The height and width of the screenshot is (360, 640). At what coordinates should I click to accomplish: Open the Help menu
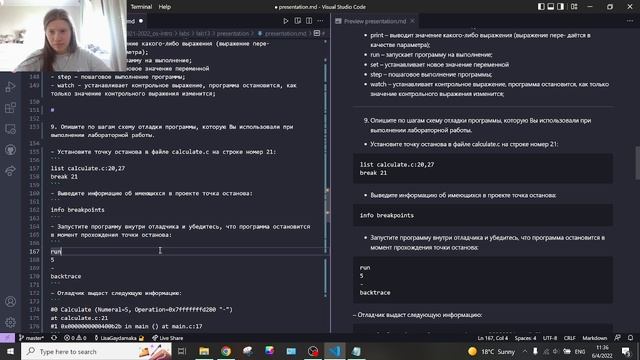click(x=164, y=7)
